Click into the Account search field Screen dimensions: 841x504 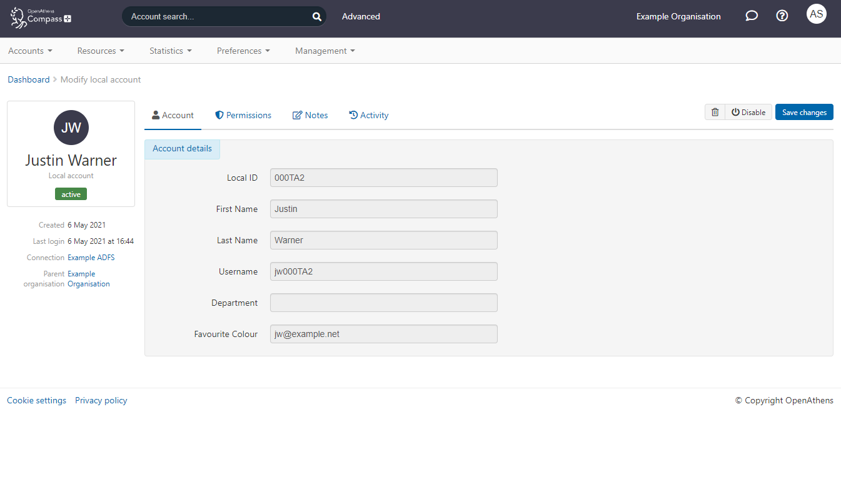(x=216, y=17)
